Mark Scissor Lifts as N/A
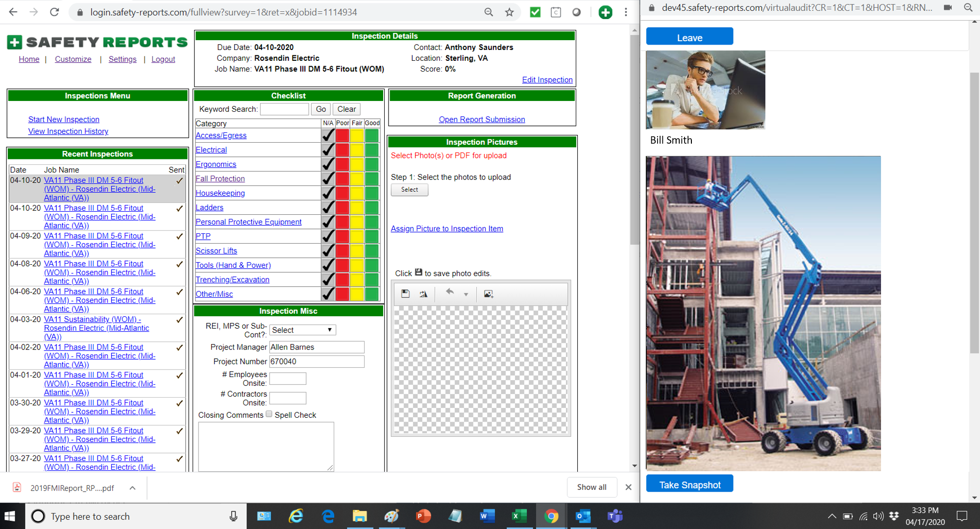This screenshot has width=980, height=529. click(x=328, y=251)
